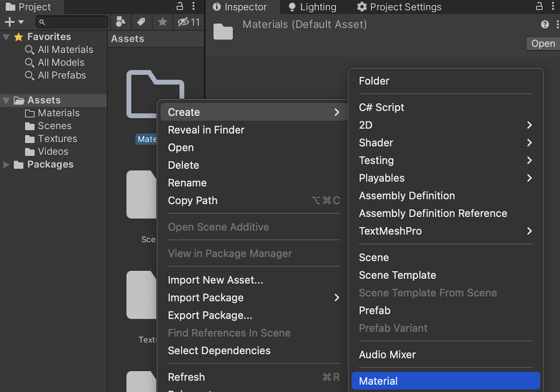Collapse the Favorites tree section
The image size is (560, 392).
pyautogui.click(x=6, y=37)
